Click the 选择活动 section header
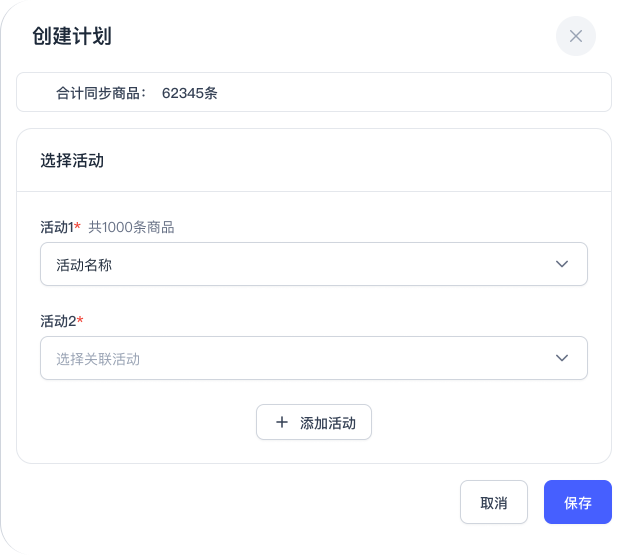The width and height of the screenshot is (628, 555). 72,160
